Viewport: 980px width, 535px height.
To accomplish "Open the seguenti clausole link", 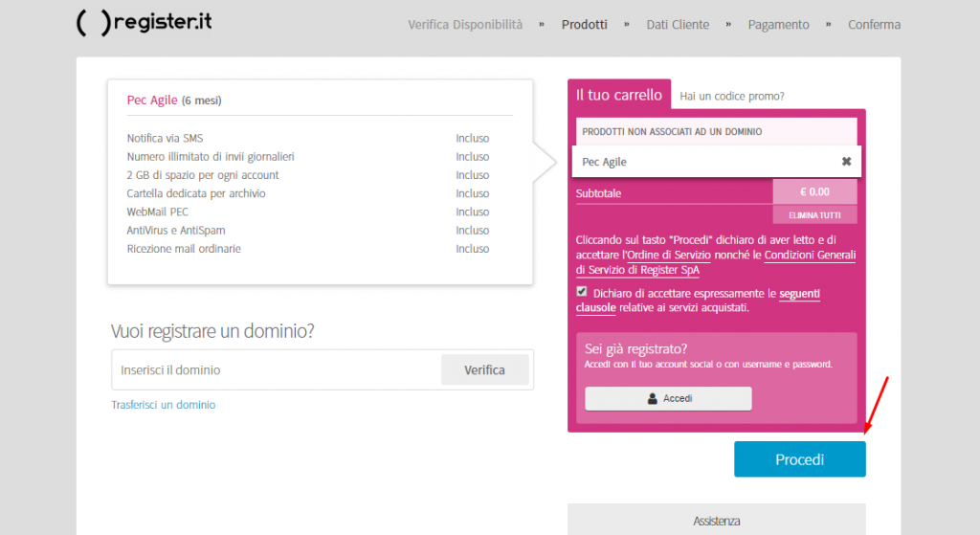I will [799, 293].
